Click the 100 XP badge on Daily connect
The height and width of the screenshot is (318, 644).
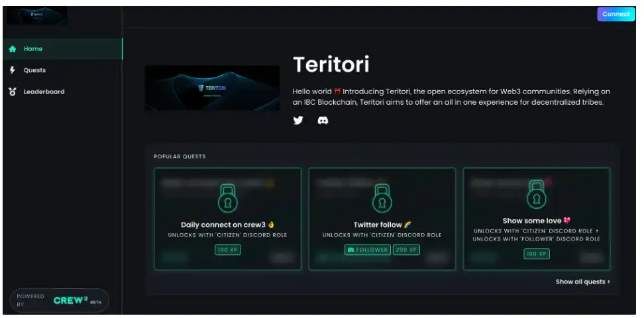(227, 250)
